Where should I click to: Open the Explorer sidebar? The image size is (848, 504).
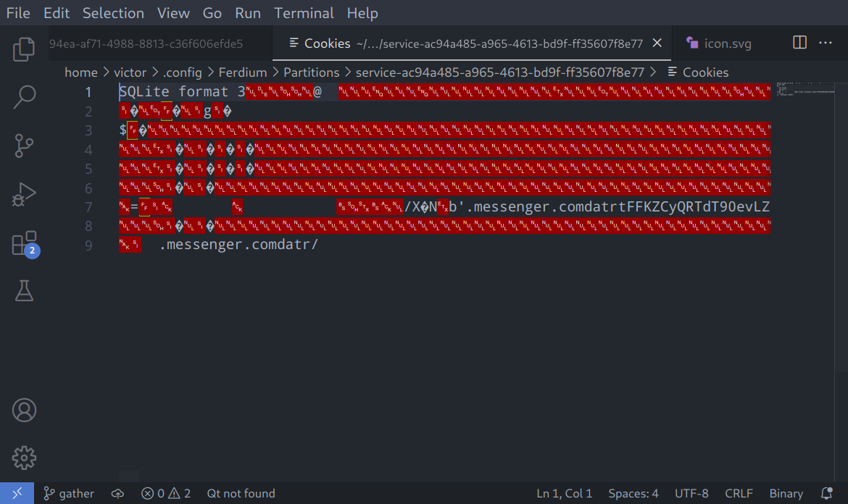(24, 49)
